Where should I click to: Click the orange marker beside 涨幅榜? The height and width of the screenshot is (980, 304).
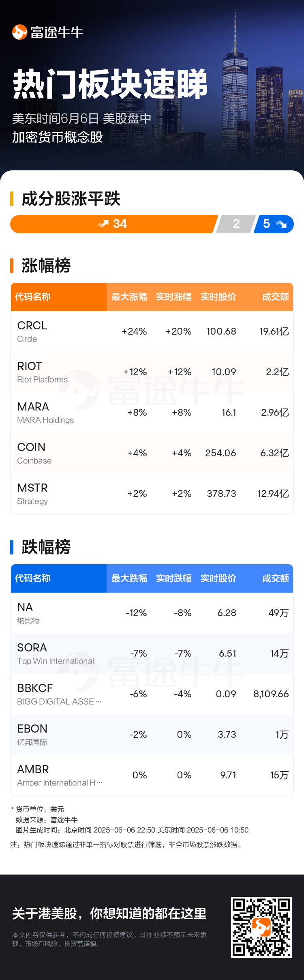point(12,266)
